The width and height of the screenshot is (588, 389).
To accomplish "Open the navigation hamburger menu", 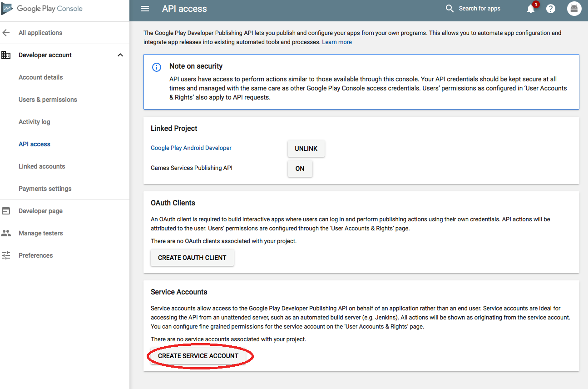I will (145, 8).
